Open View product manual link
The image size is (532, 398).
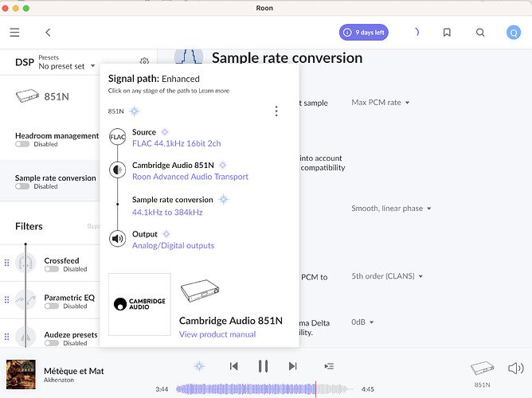click(217, 334)
